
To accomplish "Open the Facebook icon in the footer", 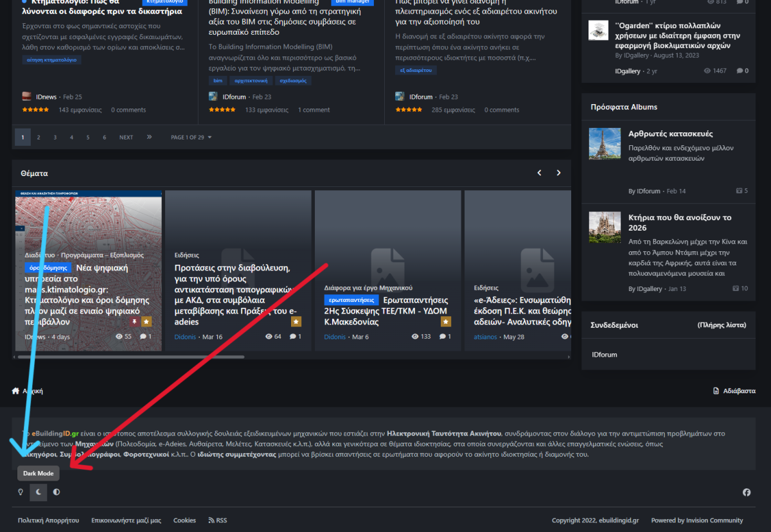I will (747, 492).
